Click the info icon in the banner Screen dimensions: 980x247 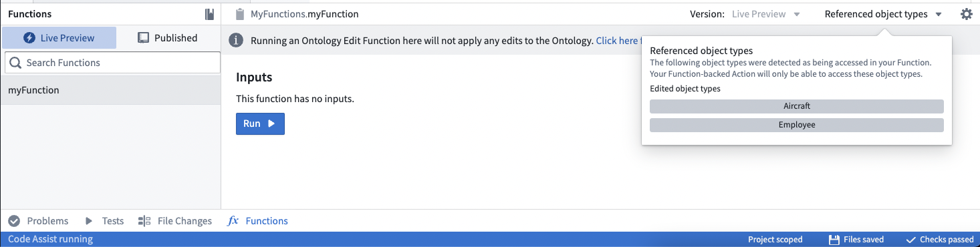pyautogui.click(x=236, y=41)
